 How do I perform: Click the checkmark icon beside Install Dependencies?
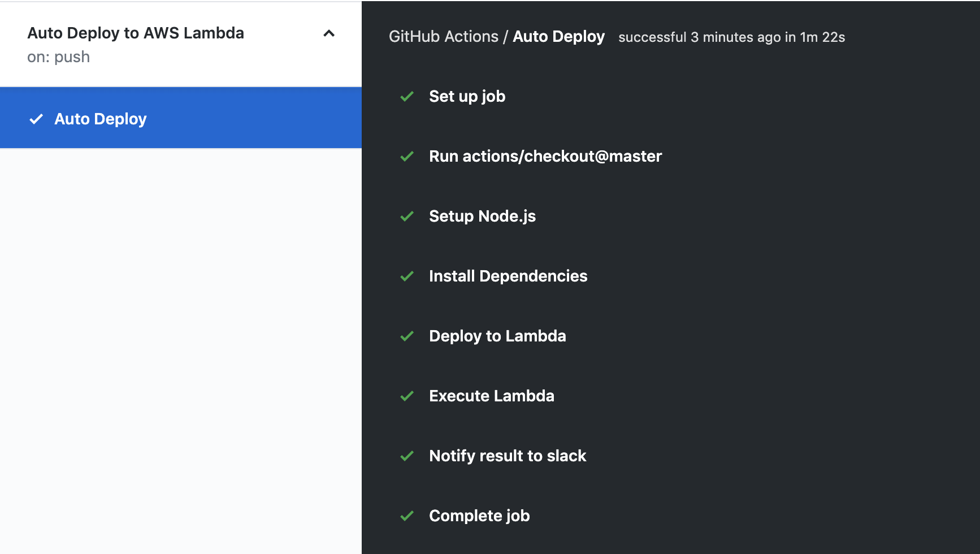(407, 276)
